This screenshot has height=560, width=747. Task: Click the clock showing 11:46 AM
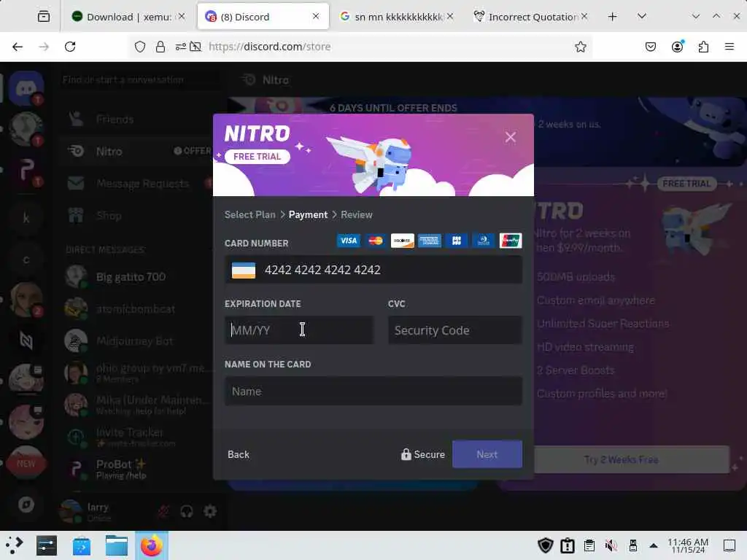[x=688, y=545]
